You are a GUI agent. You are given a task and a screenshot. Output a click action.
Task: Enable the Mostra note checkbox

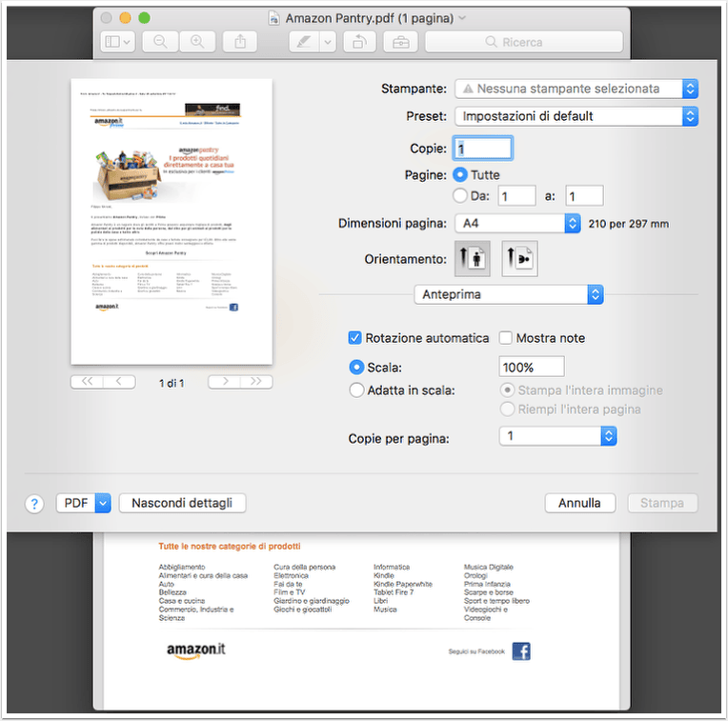(x=506, y=338)
